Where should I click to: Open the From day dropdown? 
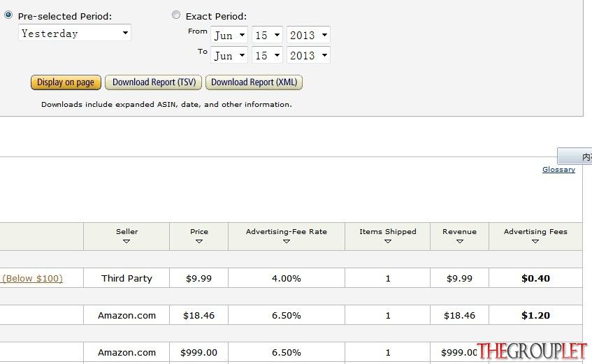click(x=267, y=35)
